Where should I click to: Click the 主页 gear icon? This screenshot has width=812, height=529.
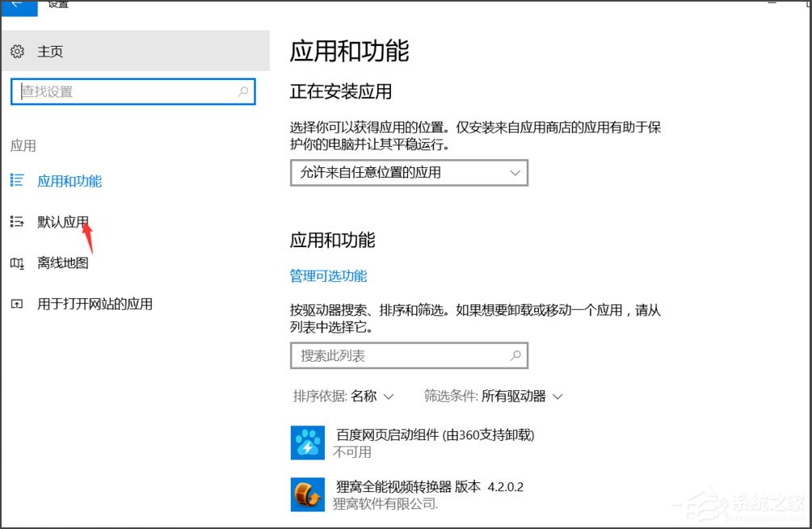17,51
